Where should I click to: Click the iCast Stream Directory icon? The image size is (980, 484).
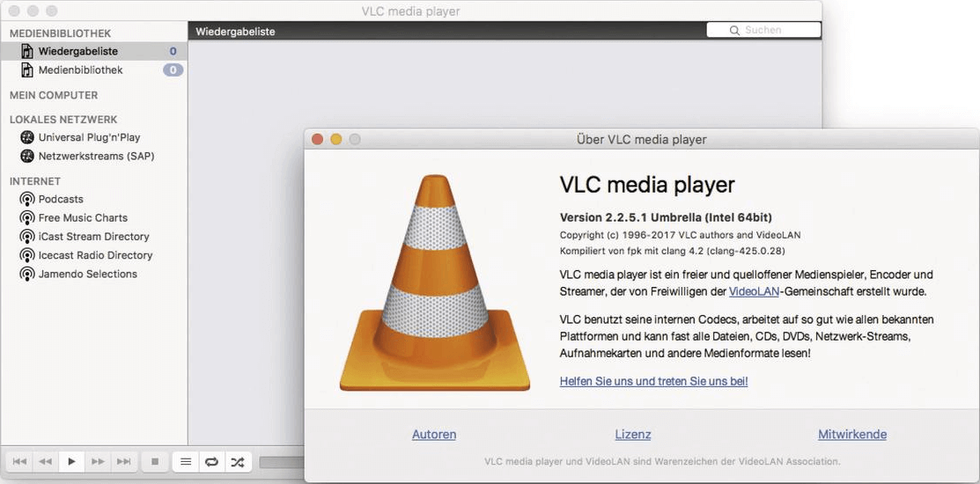[27, 237]
